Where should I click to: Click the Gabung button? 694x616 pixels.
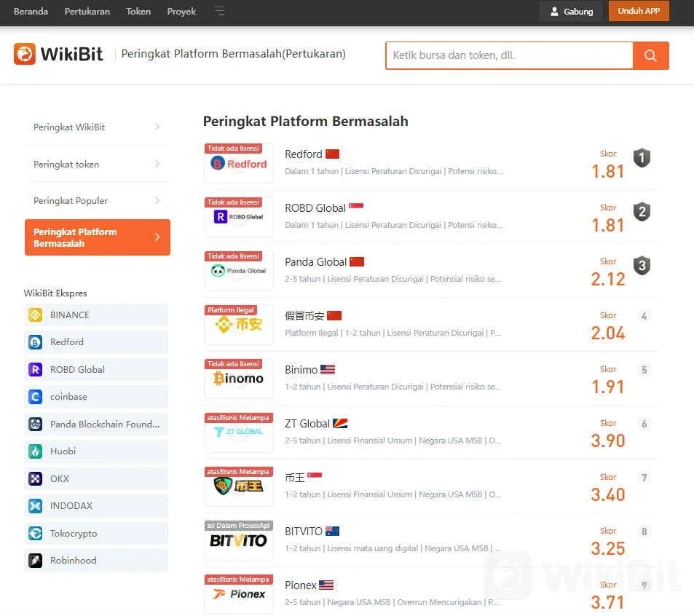coord(571,12)
